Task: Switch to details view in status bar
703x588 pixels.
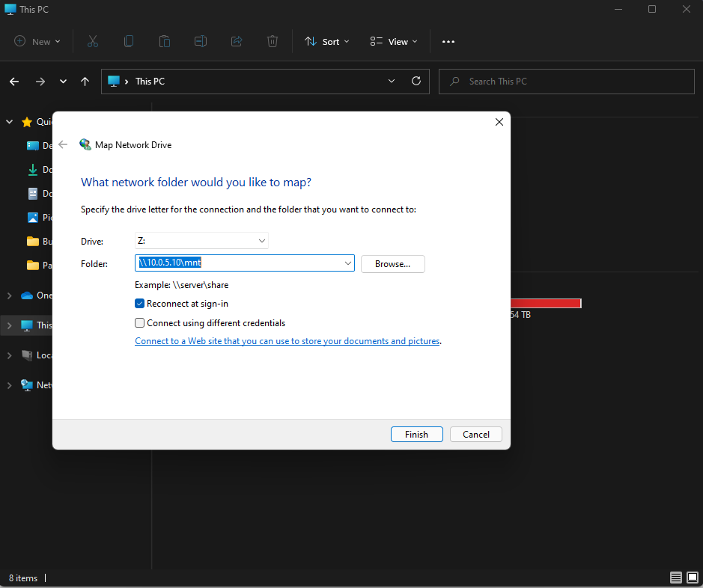Action: [x=675, y=578]
